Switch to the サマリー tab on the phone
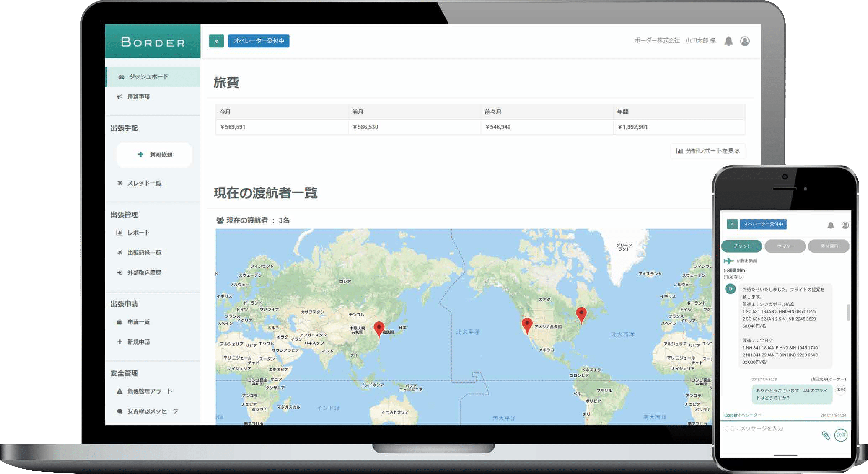Screen dimensions: 868x474 (x=785, y=246)
